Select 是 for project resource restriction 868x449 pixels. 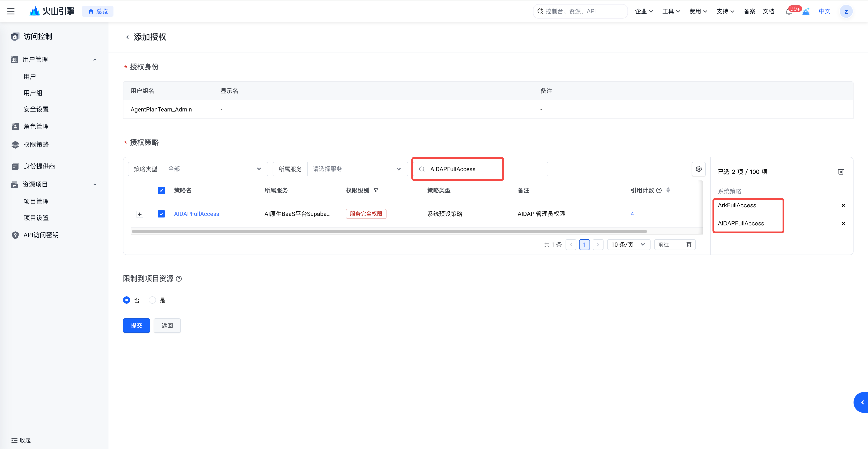(152, 300)
